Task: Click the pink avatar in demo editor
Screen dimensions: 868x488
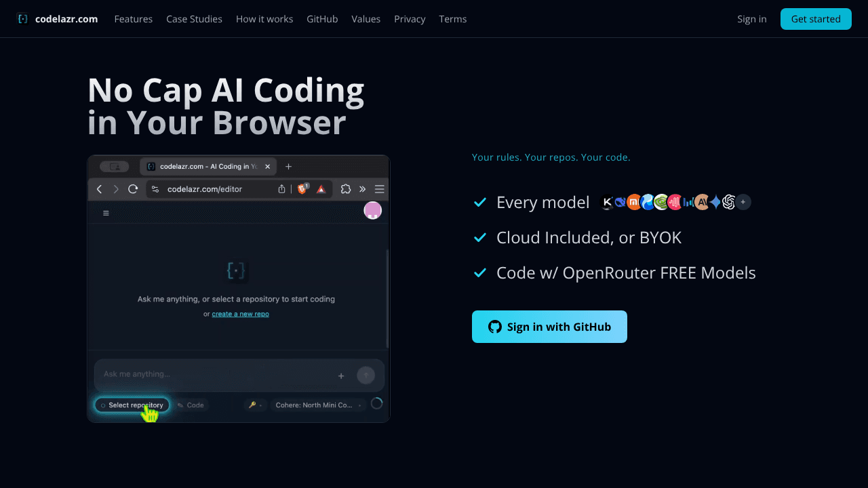Action: [373, 211]
